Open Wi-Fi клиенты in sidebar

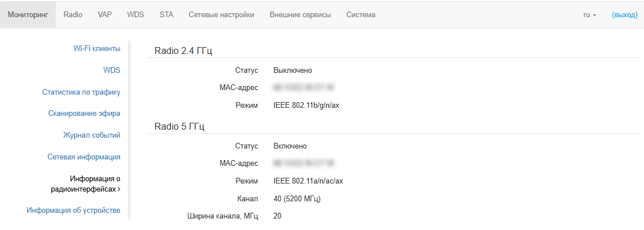point(96,48)
